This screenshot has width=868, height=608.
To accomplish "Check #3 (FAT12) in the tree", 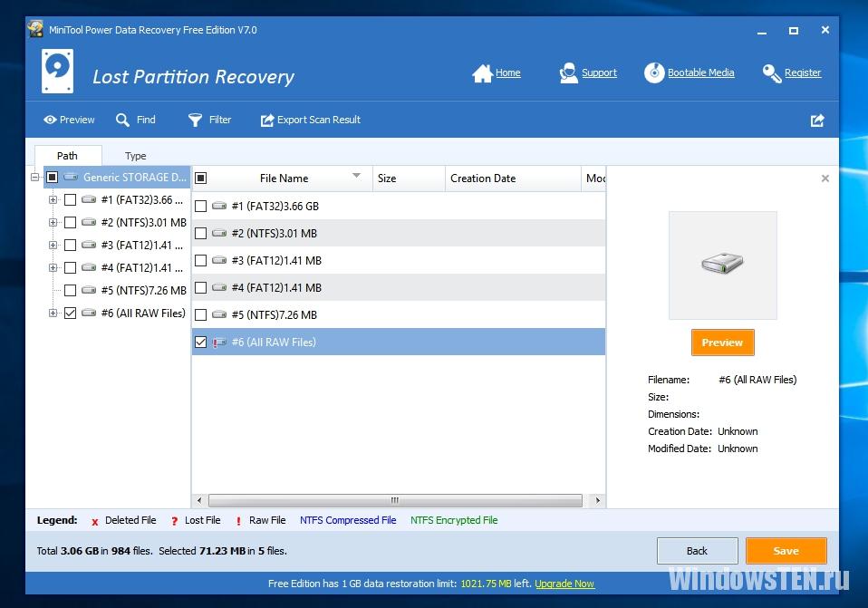I will [x=70, y=245].
